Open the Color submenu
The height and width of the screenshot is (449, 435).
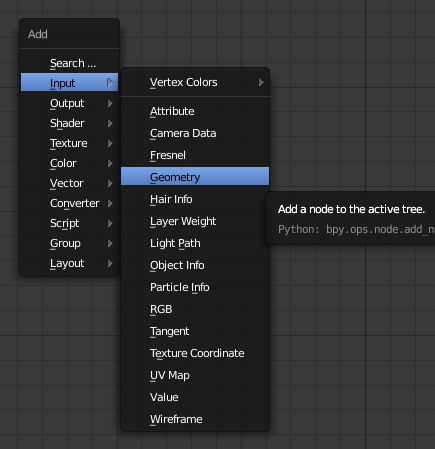click(x=69, y=163)
